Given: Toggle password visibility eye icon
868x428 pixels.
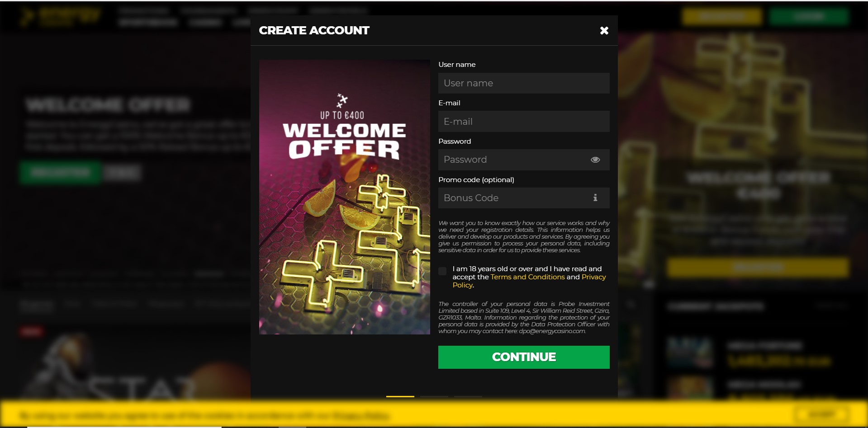Looking at the screenshot, I should [x=595, y=160].
